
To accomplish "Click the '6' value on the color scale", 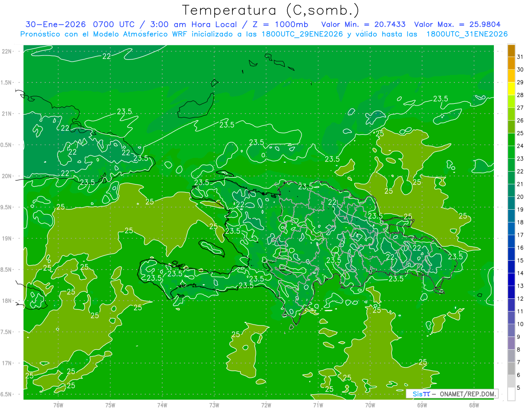I will tap(519, 375).
